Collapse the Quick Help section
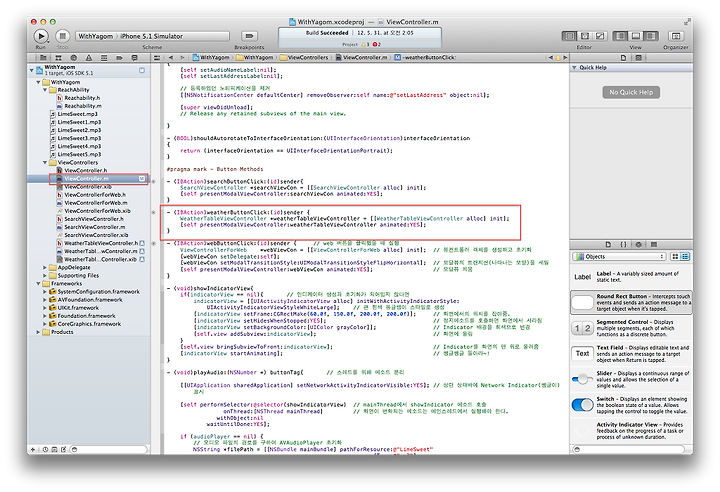The width and height of the screenshot is (720, 492). pos(574,68)
